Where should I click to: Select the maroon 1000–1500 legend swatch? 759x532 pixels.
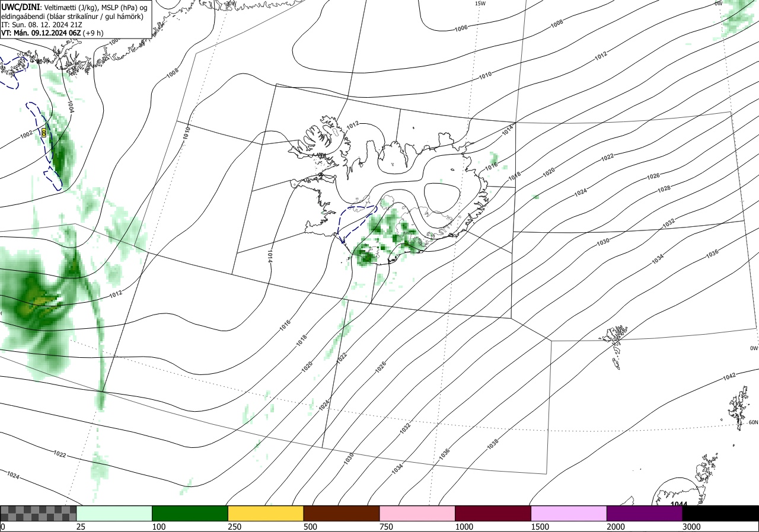pyautogui.click(x=493, y=513)
